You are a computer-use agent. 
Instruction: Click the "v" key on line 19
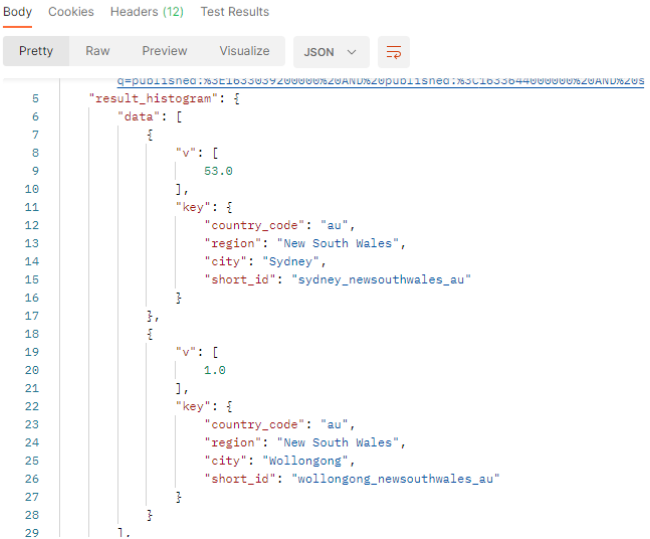[x=186, y=352]
